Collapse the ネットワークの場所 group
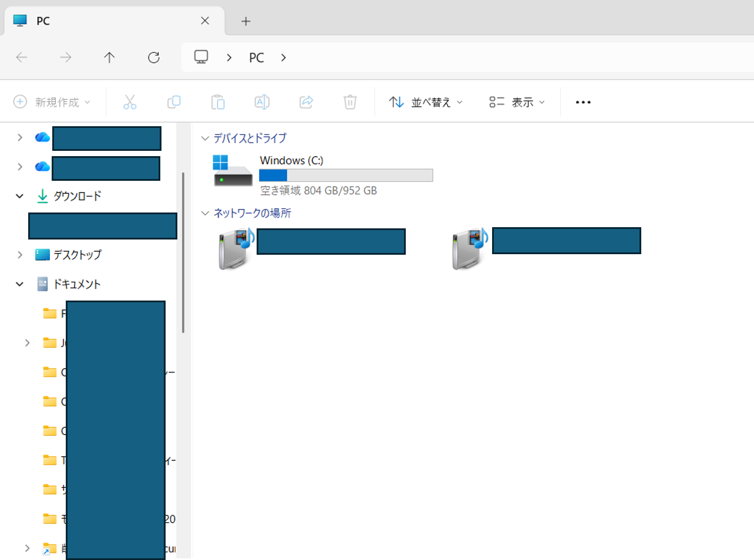The height and width of the screenshot is (560, 754). coord(205,213)
